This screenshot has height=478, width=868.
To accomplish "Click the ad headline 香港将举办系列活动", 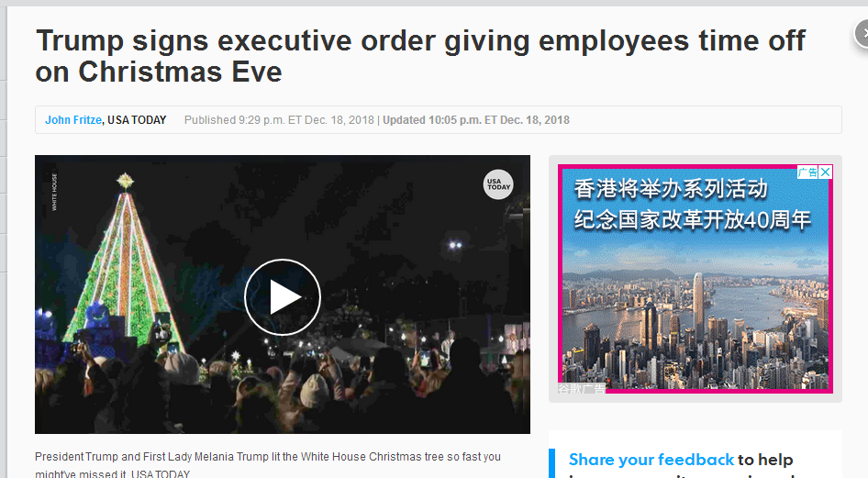I will pos(671,189).
